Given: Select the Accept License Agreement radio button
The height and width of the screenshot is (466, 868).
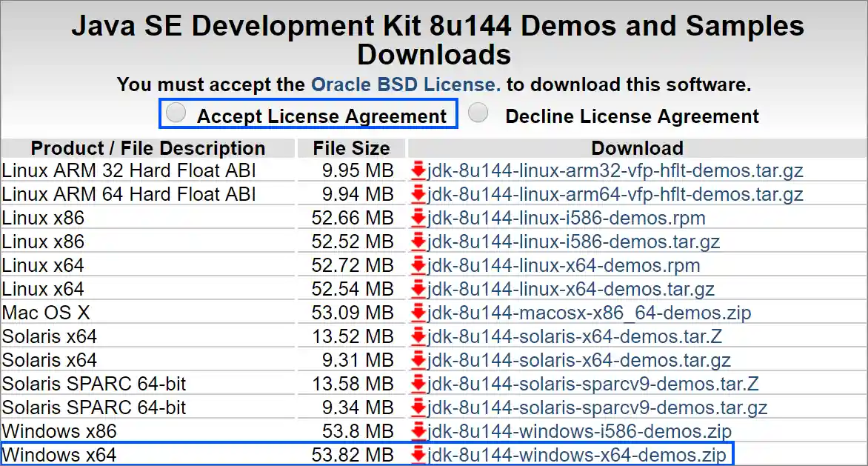Looking at the screenshot, I should (176, 113).
